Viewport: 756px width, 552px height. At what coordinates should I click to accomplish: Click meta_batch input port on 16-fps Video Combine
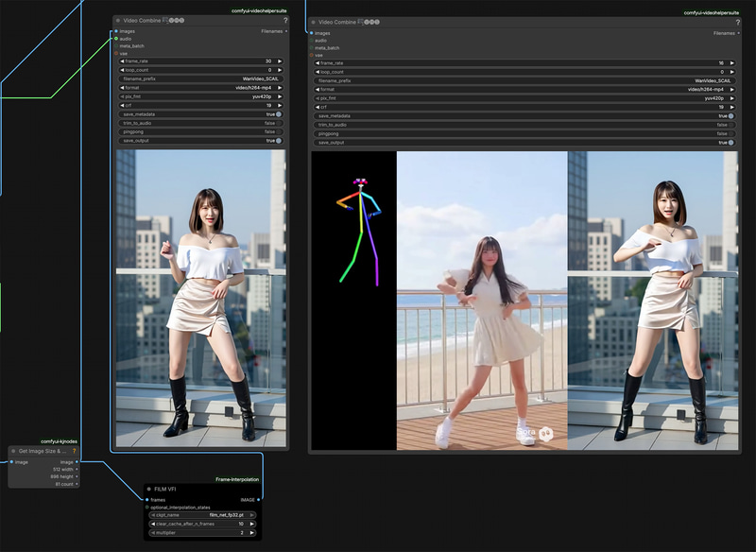[312, 47]
